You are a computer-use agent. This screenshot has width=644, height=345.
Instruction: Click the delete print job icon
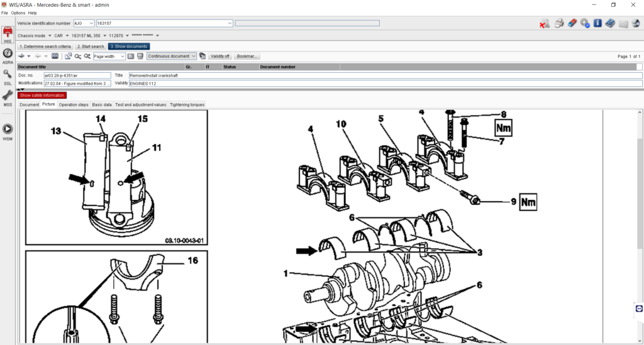pyautogui.click(x=545, y=23)
